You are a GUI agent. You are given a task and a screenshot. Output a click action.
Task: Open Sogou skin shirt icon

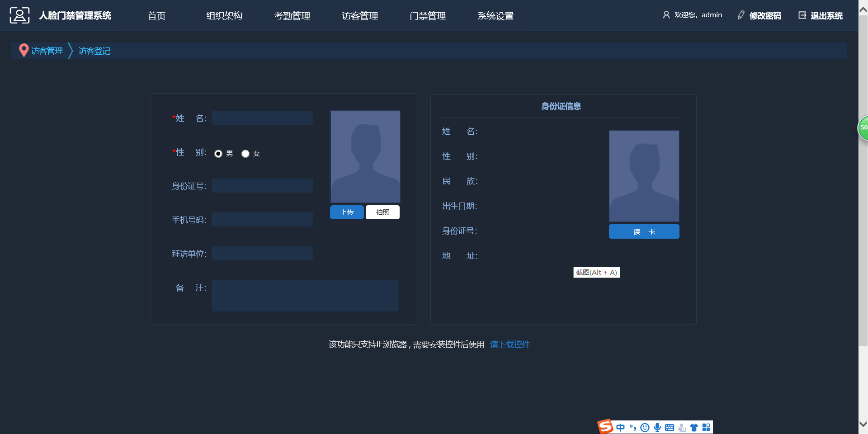coord(694,428)
